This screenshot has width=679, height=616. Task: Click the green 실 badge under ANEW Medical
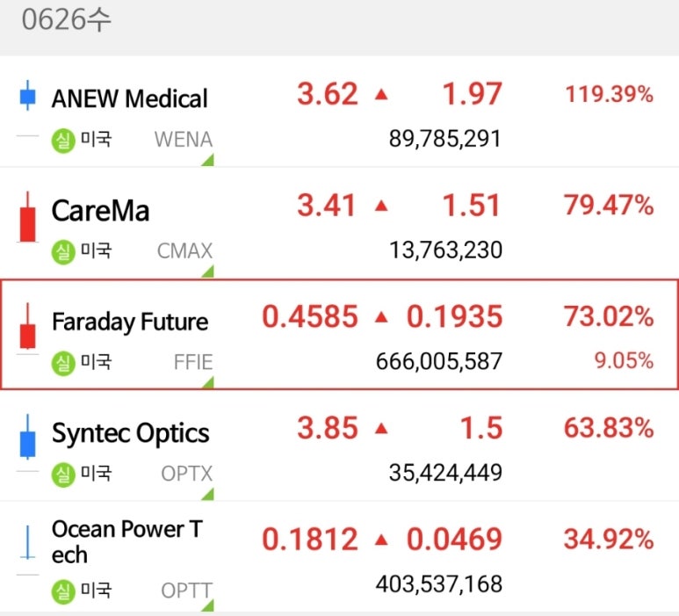click(63, 141)
